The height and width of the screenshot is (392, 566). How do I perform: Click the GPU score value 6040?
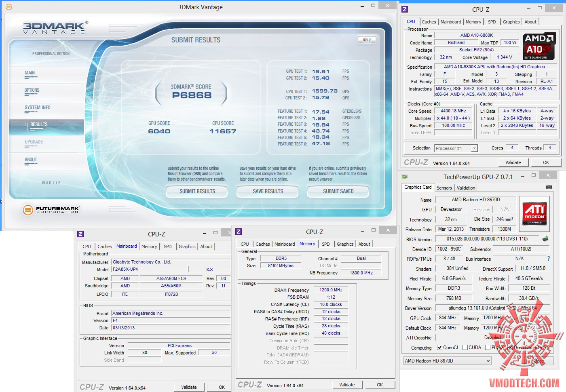tap(159, 131)
